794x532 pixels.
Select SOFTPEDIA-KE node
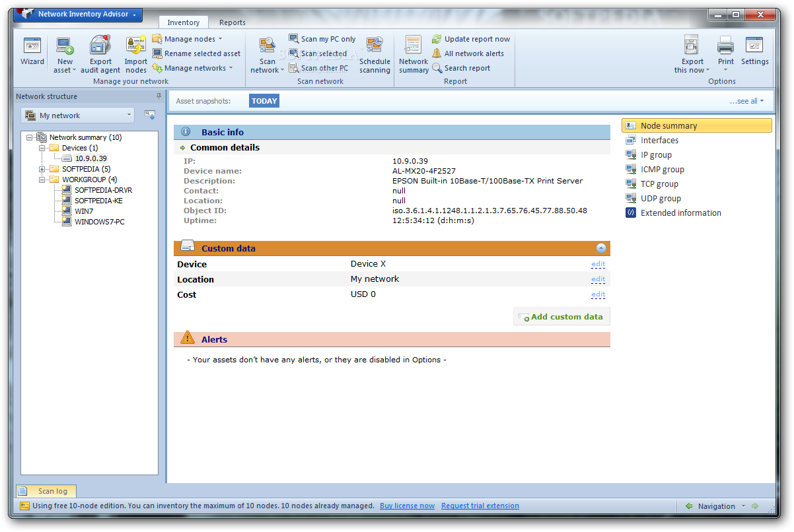click(x=98, y=201)
